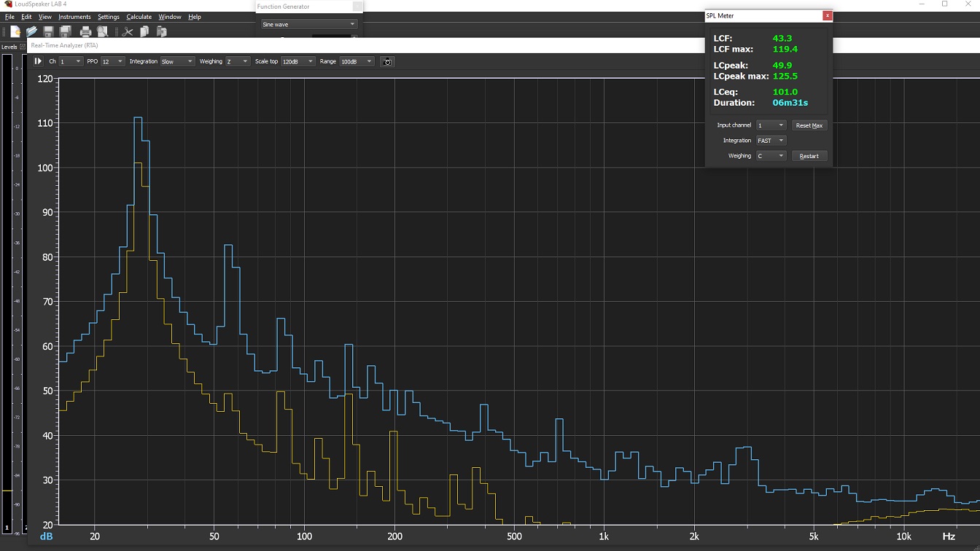Expand the Sine wave dropdown

pyautogui.click(x=309, y=25)
